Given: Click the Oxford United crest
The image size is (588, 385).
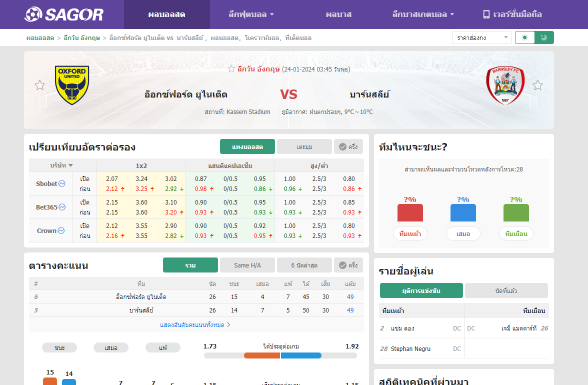Looking at the screenshot, I should [x=72, y=85].
